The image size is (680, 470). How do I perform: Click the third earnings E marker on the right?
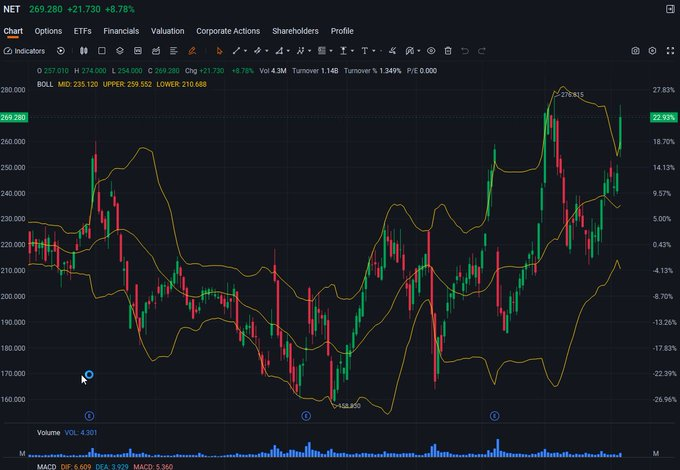click(x=494, y=416)
